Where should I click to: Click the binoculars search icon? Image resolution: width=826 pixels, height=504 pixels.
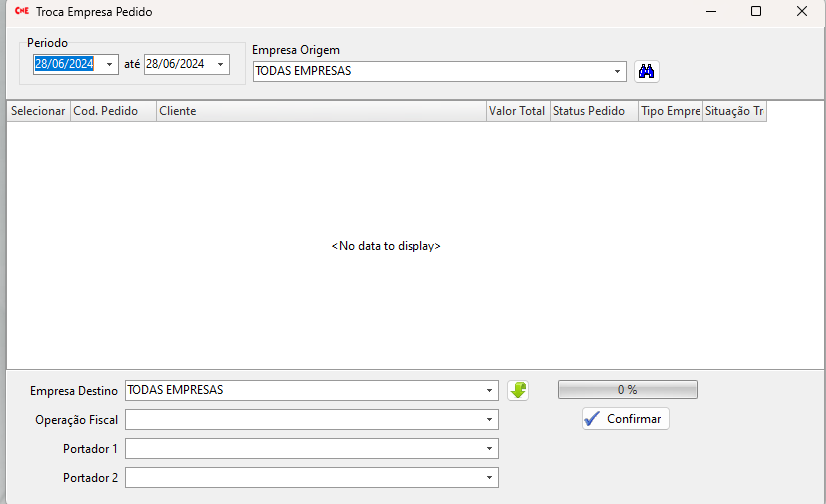pos(647,71)
